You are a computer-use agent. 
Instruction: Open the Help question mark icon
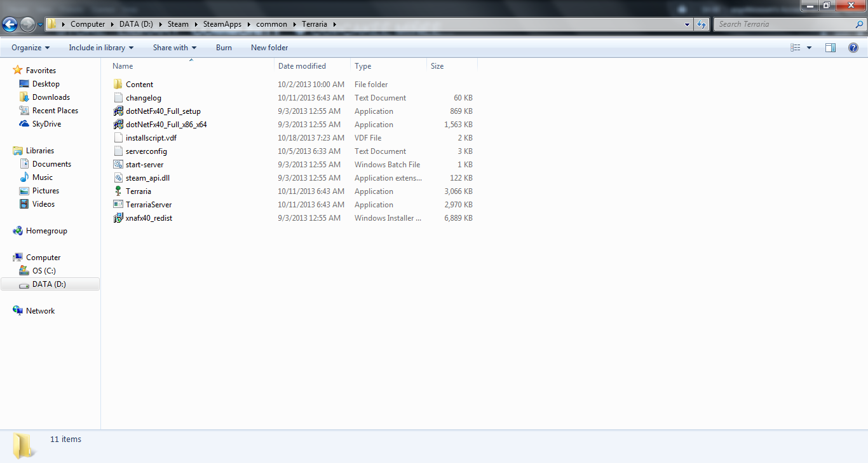853,48
